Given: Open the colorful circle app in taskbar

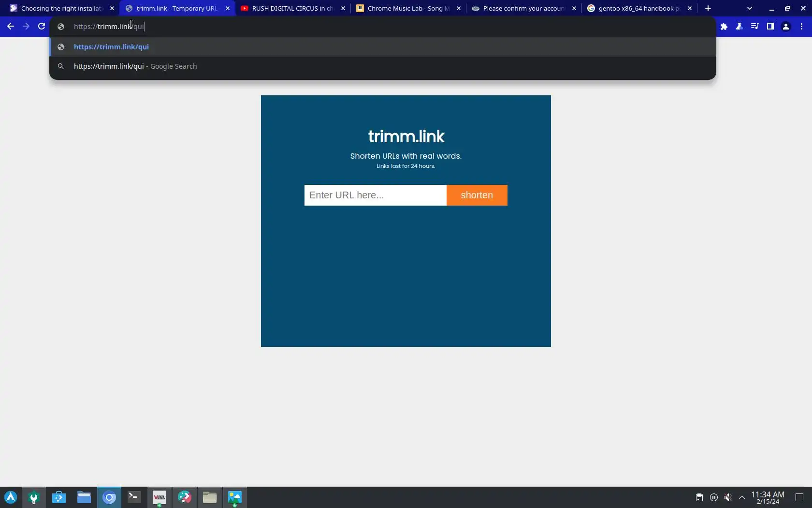Looking at the screenshot, I should [x=185, y=497].
